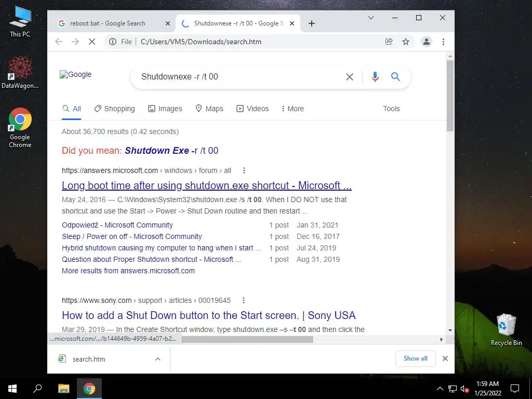Start voice search with the microphone
This screenshot has width=532, height=399.
pos(375,77)
